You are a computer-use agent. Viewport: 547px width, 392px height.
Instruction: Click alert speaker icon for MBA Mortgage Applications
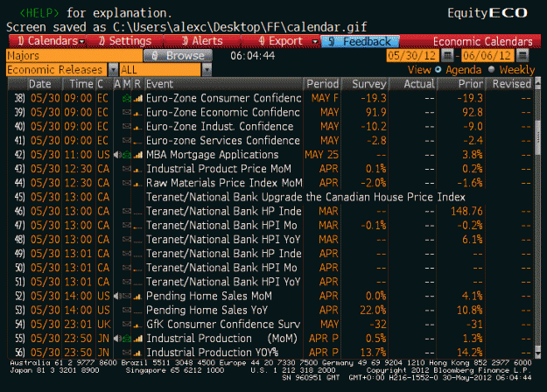click(117, 155)
